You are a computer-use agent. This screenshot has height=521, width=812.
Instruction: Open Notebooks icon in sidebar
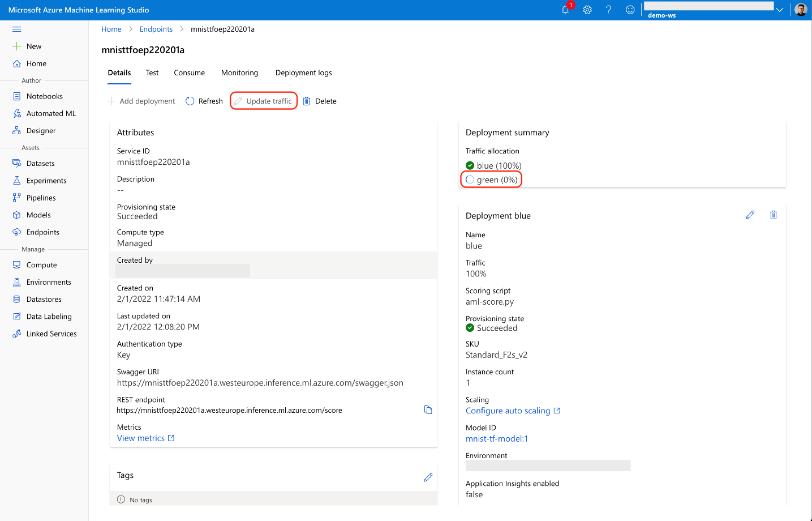(17, 96)
